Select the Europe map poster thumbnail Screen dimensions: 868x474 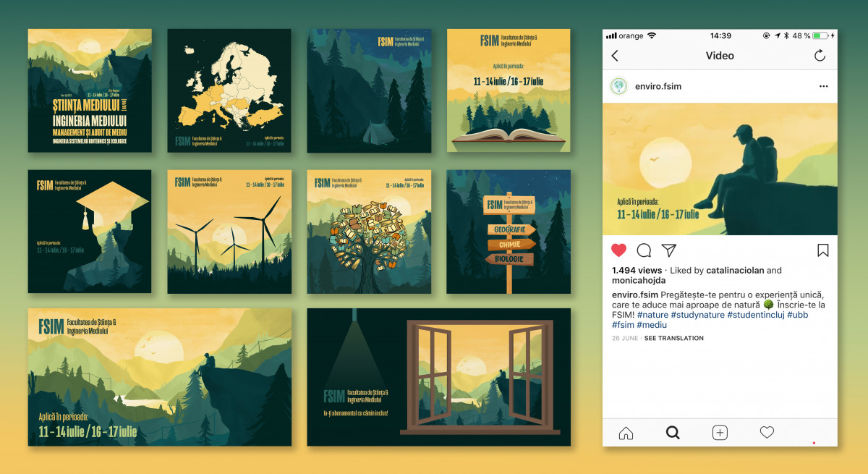pos(229,90)
